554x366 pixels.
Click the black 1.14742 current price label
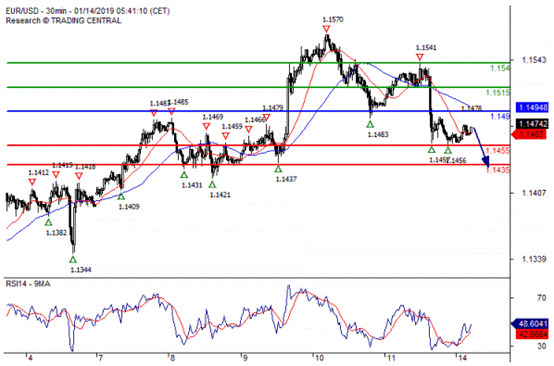[x=532, y=124]
